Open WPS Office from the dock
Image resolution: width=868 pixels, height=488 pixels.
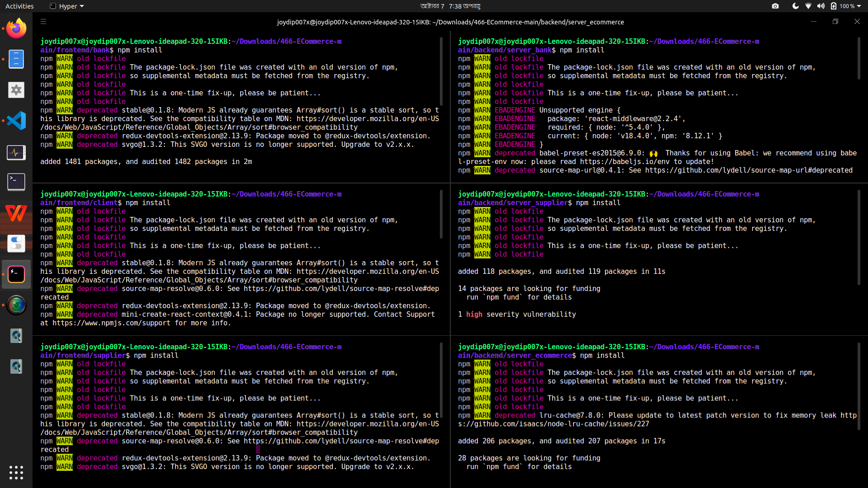pyautogui.click(x=16, y=213)
